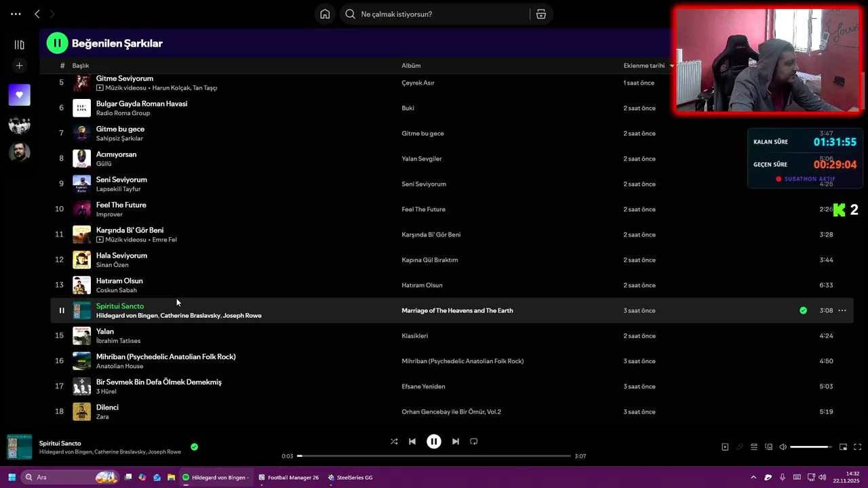Remove Spiritui Sancto row green check
Image resolution: width=868 pixels, height=488 pixels.
coord(803,310)
